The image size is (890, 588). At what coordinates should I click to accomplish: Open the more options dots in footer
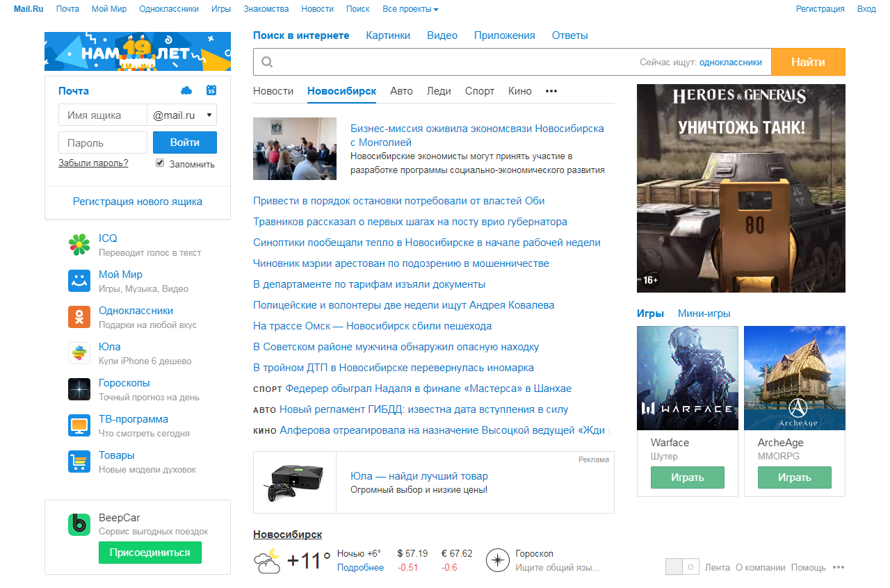coord(839,567)
